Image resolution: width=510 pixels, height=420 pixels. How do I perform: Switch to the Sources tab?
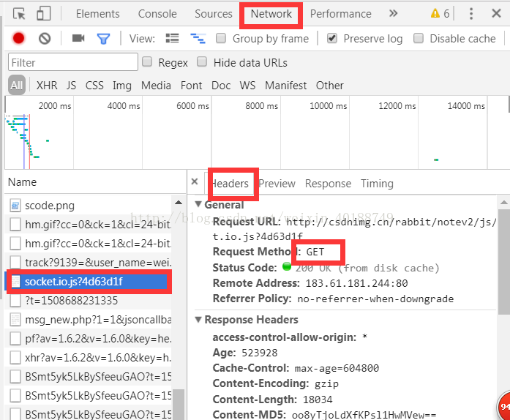pos(214,14)
